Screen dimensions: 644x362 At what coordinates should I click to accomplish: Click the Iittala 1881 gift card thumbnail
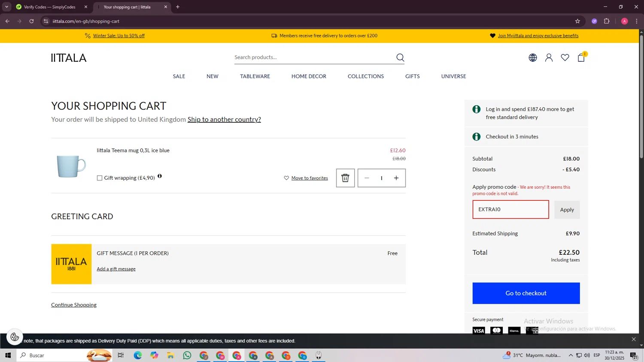pyautogui.click(x=71, y=264)
